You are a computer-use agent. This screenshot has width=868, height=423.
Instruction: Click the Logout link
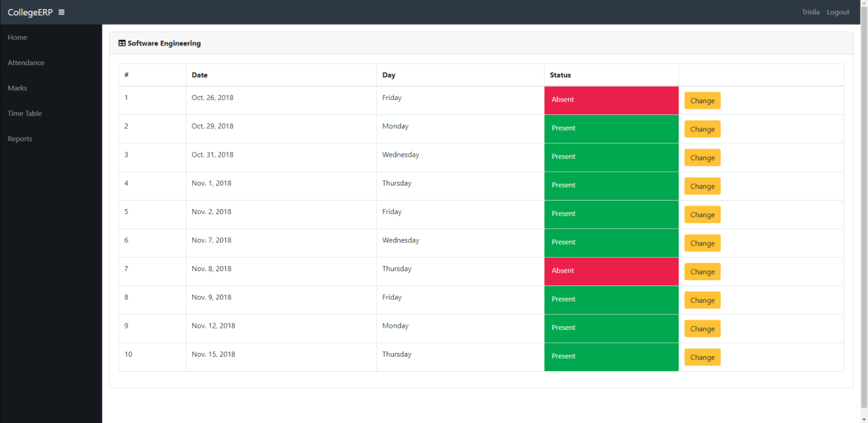pyautogui.click(x=838, y=12)
